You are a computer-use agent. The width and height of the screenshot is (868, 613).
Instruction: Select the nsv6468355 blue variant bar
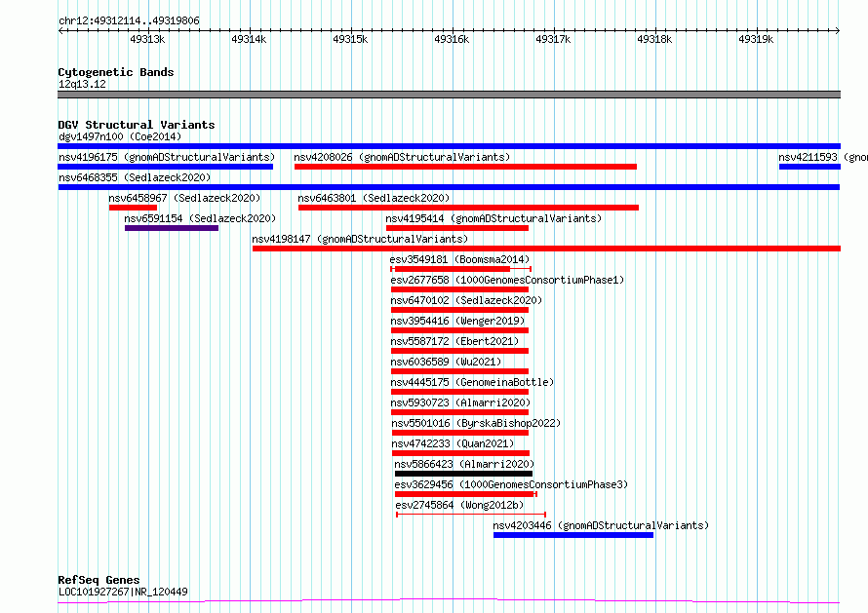[x=449, y=187]
